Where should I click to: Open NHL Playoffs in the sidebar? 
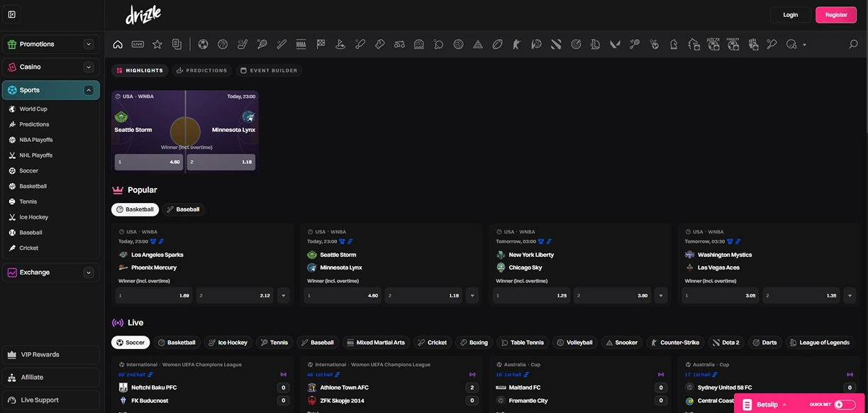35,155
